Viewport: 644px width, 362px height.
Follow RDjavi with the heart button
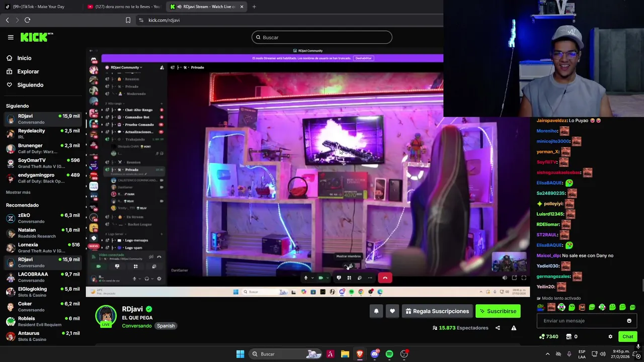coord(392,311)
